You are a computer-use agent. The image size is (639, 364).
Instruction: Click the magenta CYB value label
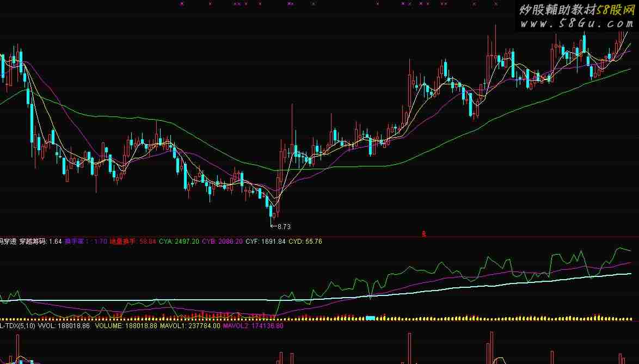coord(222,241)
